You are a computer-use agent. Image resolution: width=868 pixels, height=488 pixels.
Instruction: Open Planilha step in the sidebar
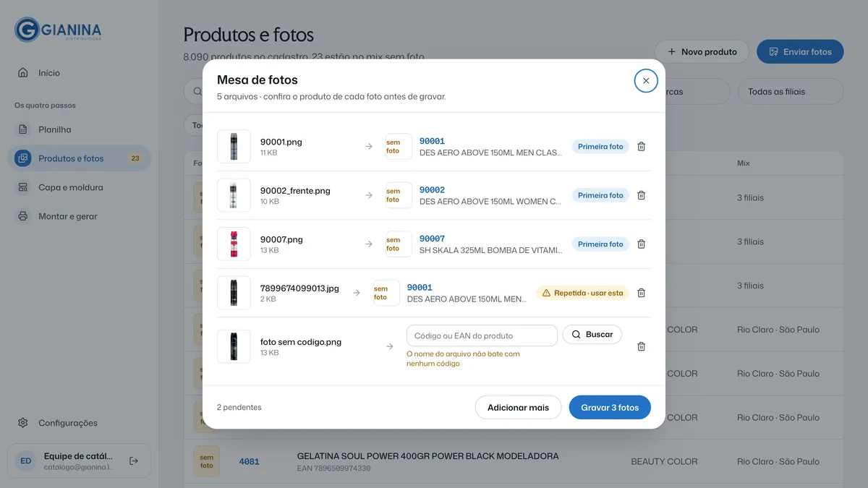[80, 129]
